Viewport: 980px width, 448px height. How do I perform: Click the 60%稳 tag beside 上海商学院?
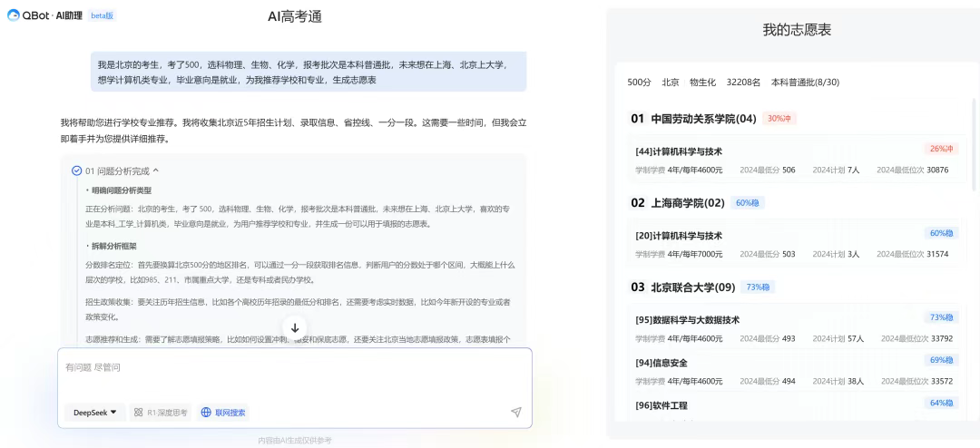pos(748,202)
